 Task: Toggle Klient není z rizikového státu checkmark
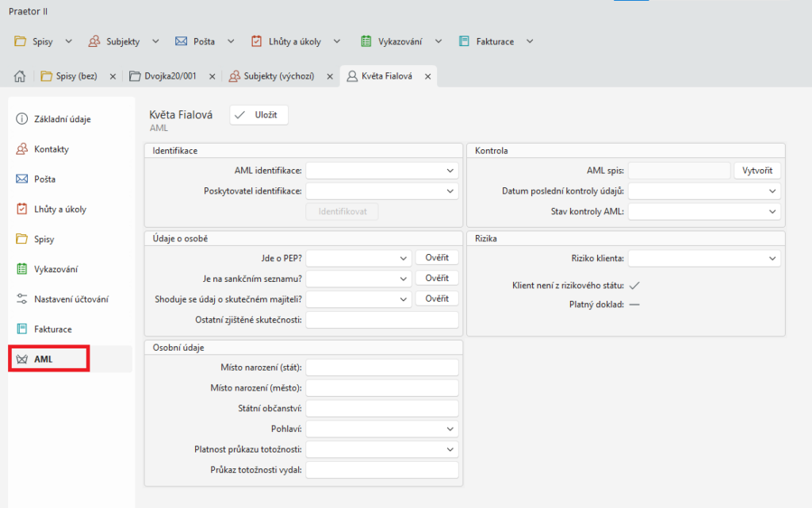(x=634, y=285)
